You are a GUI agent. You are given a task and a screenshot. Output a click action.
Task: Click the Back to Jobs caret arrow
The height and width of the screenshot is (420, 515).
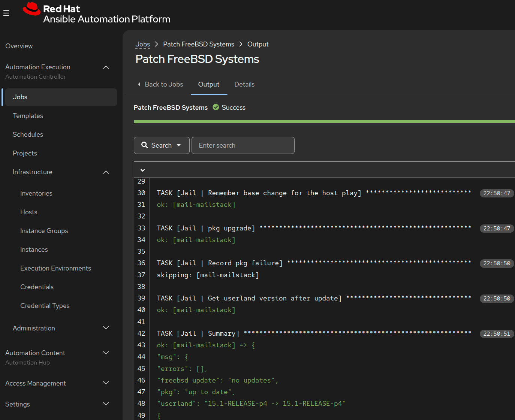[x=139, y=84]
